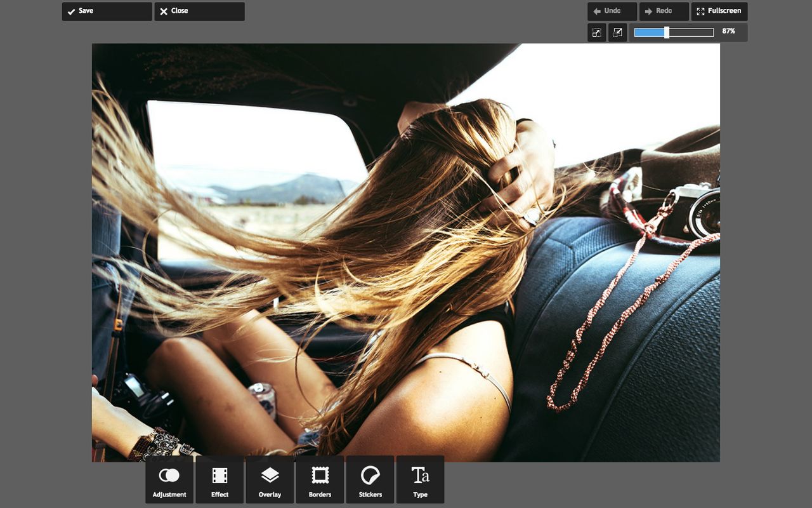The height and width of the screenshot is (508, 812).
Task: Click the blue filled part of zoom slider
Action: click(x=649, y=32)
